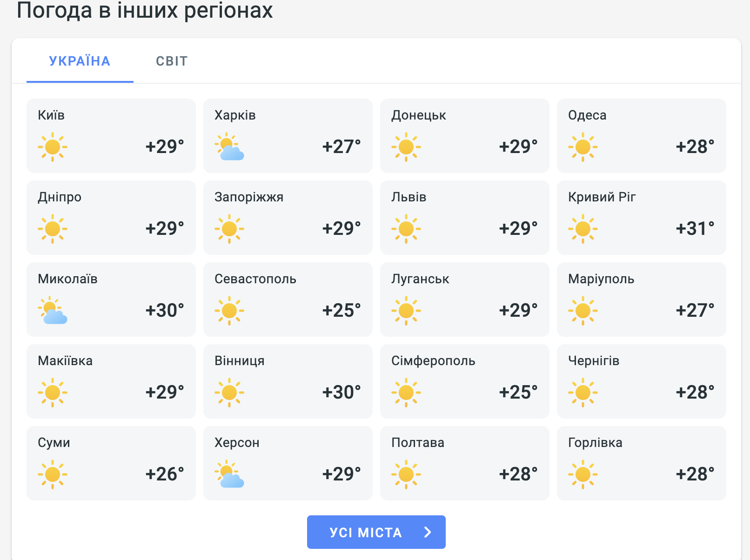This screenshot has height=560, width=750.
Task: Click the Суми +26° temperature value
Action: click(x=165, y=474)
